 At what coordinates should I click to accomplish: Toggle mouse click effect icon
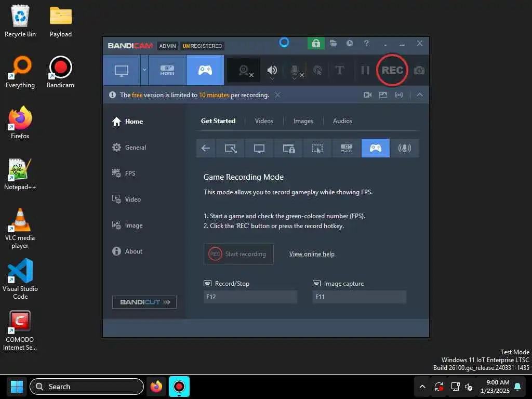pyautogui.click(x=317, y=70)
